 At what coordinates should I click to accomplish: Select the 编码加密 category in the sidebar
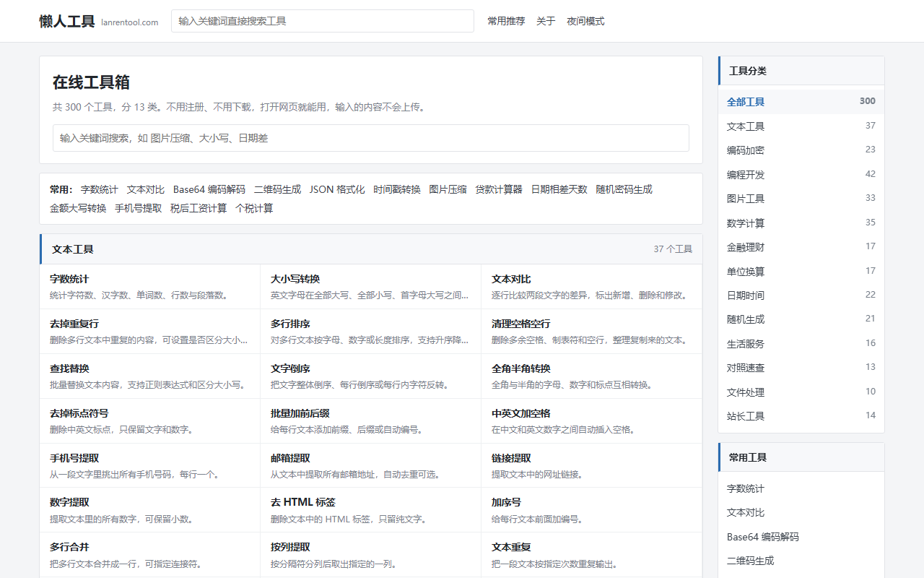pos(801,150)
